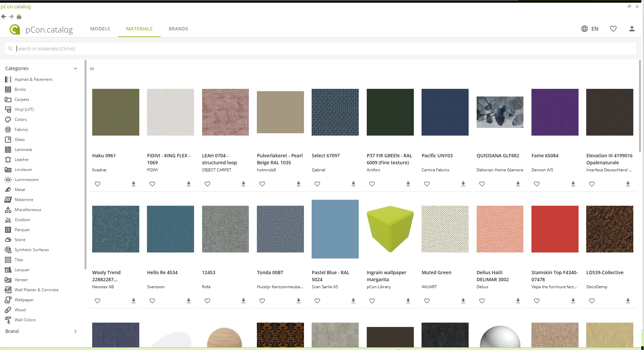Download Elevation III 4199016 Opalenaturale
This screenshot has height=350, width=644.
pyautogui.click(x=628, y=184)
